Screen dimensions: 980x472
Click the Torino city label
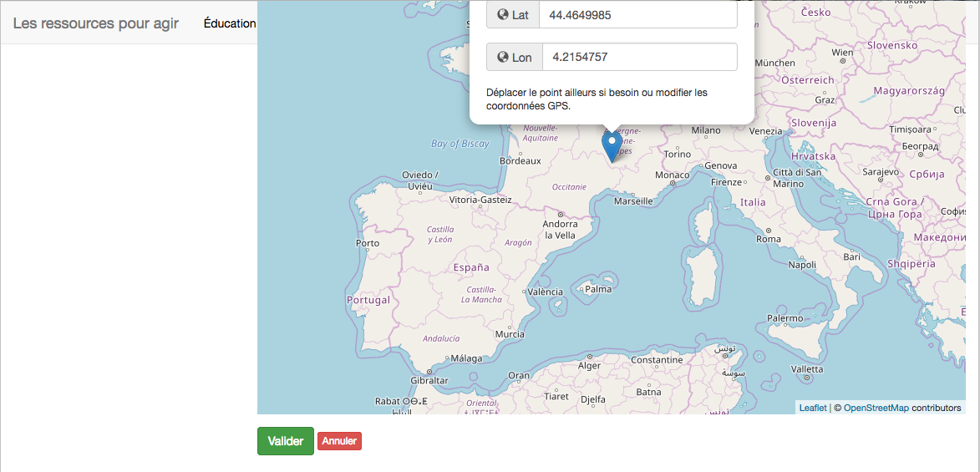[678, 154]
